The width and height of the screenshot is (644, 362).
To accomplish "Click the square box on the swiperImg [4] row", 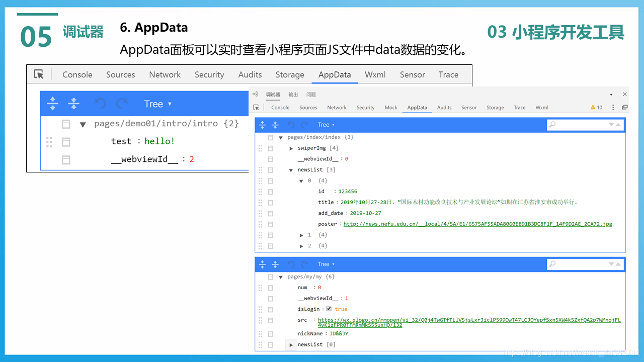I will pos(270,148).
